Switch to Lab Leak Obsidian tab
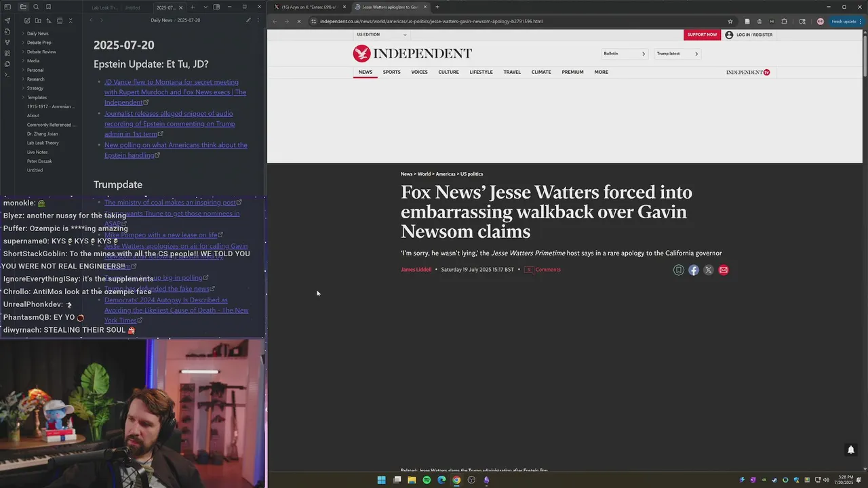Image resolution: width=868 pixels, height=488 pixels. 105,7
